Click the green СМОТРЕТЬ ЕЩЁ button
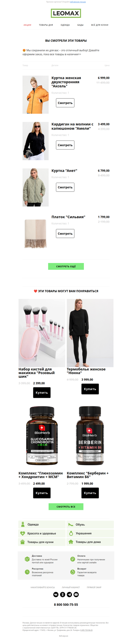The image size is (132, 644). pyautogui.click(x=66, y=266)
